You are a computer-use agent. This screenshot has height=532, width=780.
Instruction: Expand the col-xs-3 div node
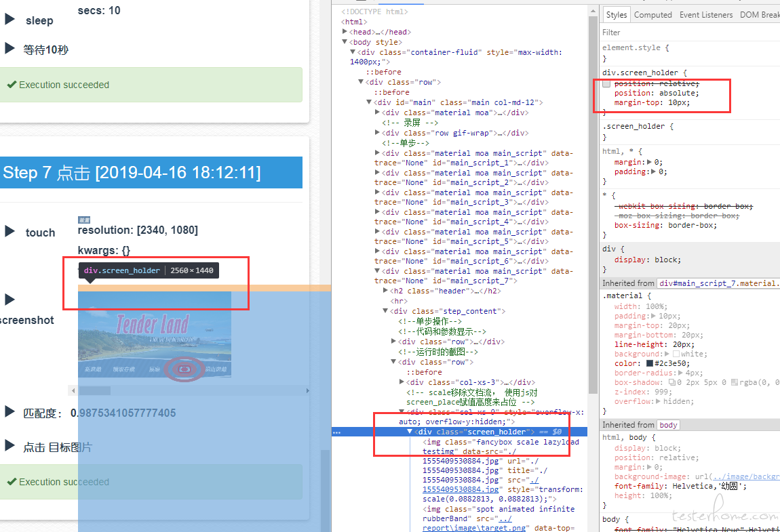(x=402, y=382)
